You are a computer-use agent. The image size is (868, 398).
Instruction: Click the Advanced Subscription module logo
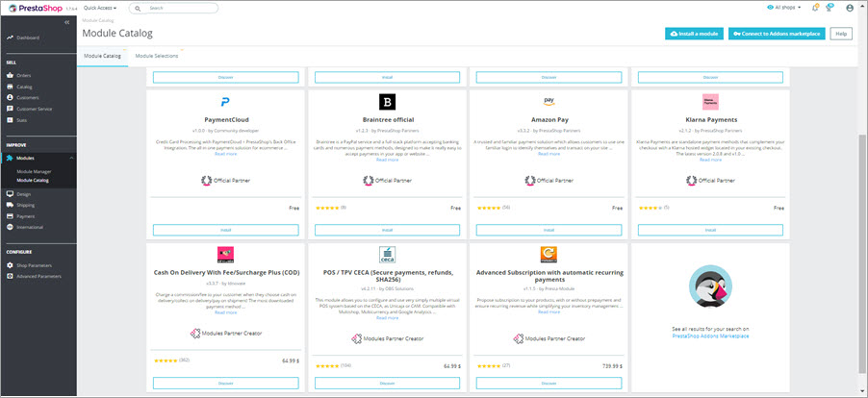tap(549, 254)
